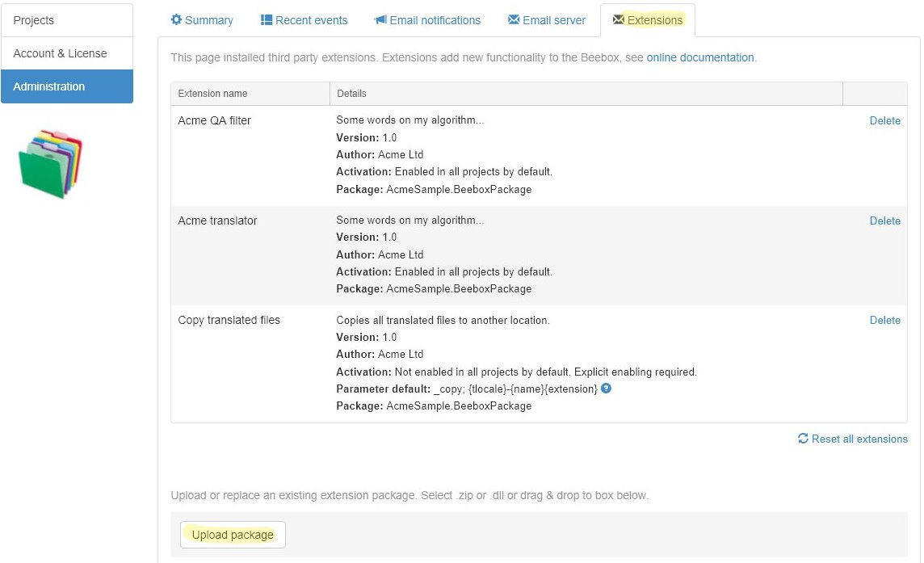Click the envelope icon beside Email server
This screenshot has width=924, height=563.
514,20
